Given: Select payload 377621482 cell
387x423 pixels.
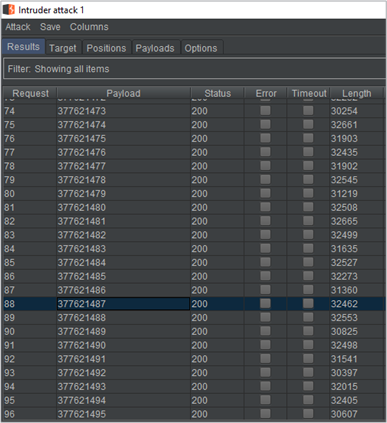Looking at the screenshot, I should pos(123,235).
